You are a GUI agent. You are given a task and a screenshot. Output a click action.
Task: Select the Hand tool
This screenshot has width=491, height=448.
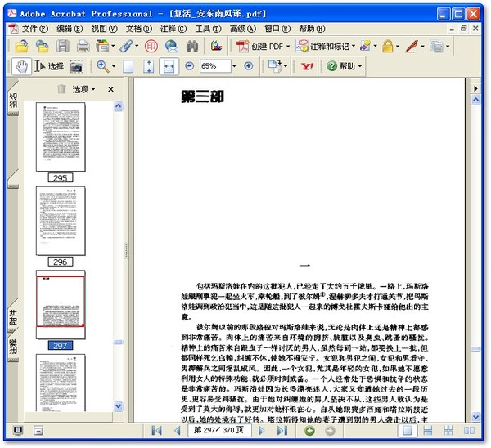(x=21, y=66)
